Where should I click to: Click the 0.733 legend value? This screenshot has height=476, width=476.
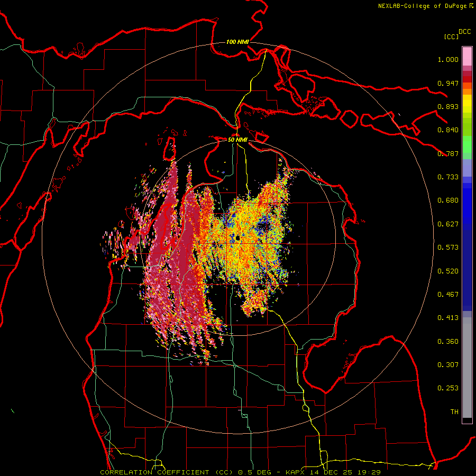click(x=448, y=177)
